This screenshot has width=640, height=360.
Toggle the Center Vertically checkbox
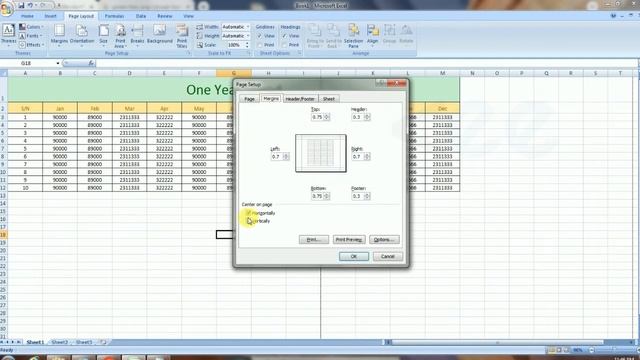249,221
